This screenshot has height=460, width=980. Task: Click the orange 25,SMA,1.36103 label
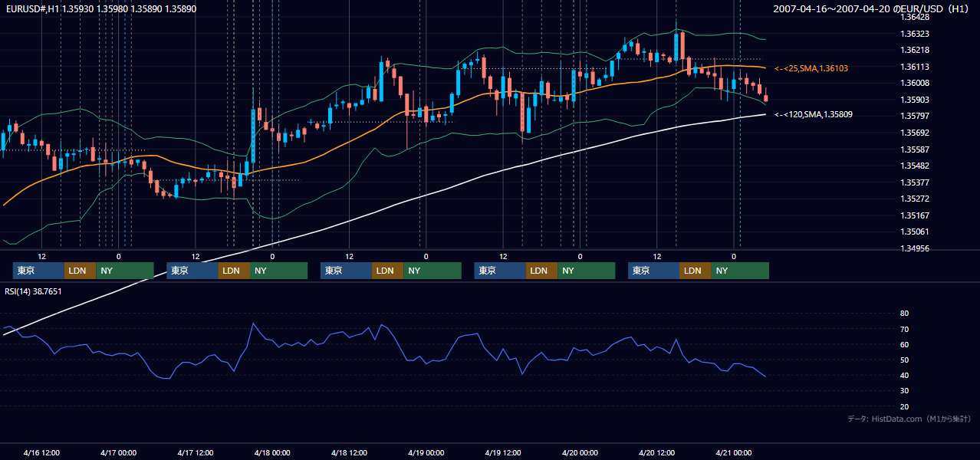click(811, 68)
